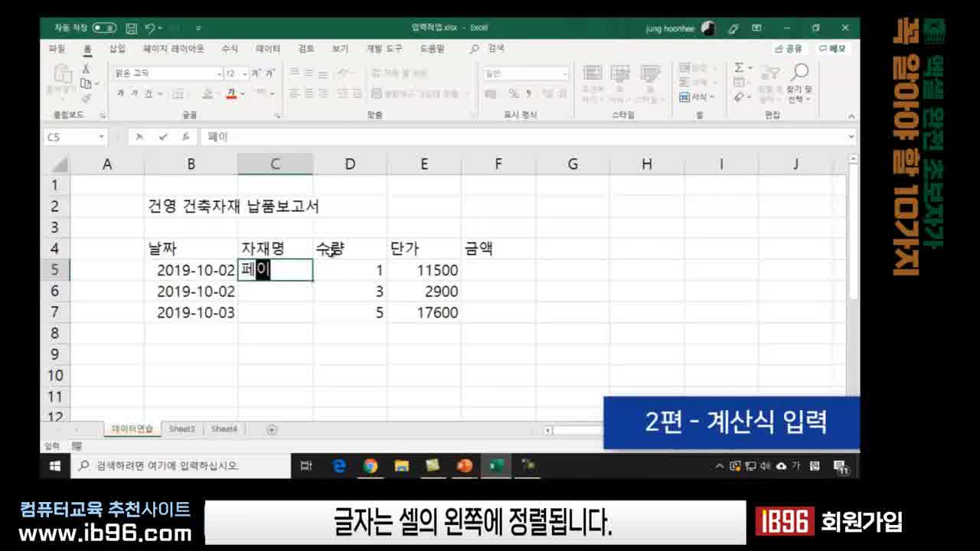
Task: Toggle the AutoSave switch off
Action: pos(104,28)
